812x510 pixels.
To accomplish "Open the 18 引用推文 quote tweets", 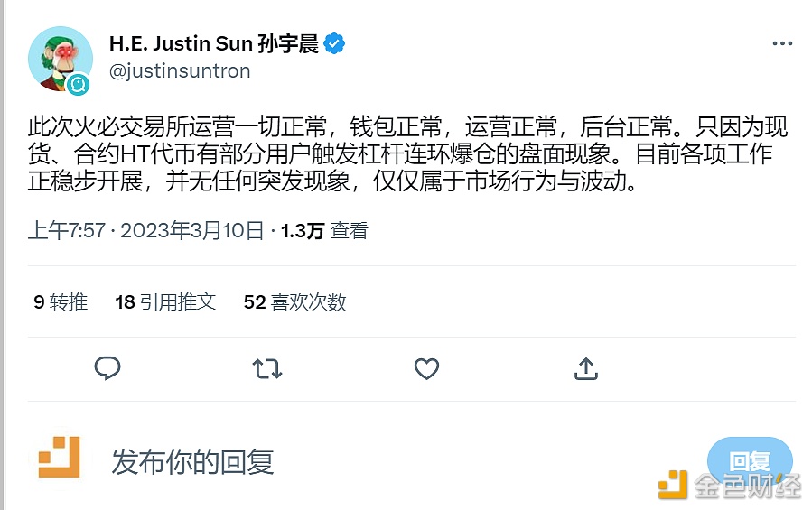I will coord(165,302).
